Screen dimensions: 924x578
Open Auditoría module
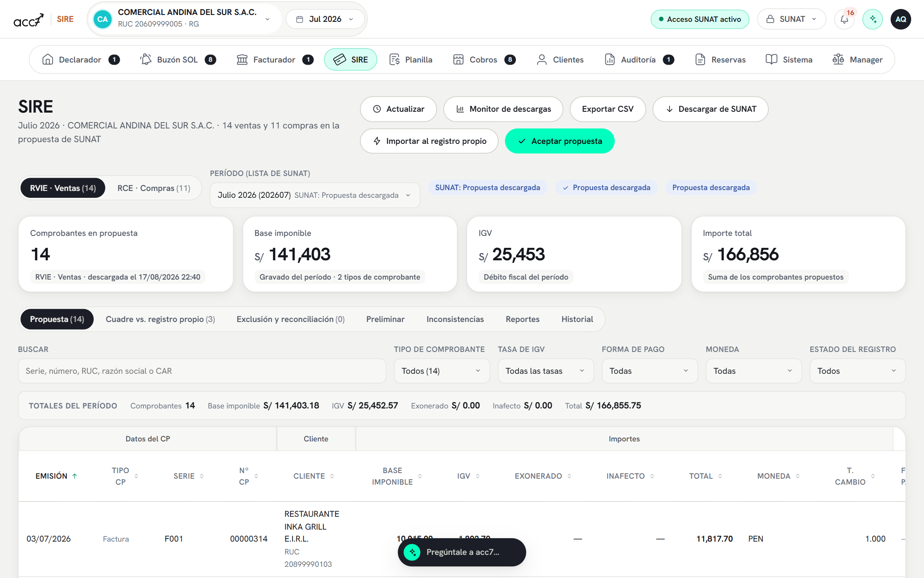pyautogui.click(x=640, y=60)
